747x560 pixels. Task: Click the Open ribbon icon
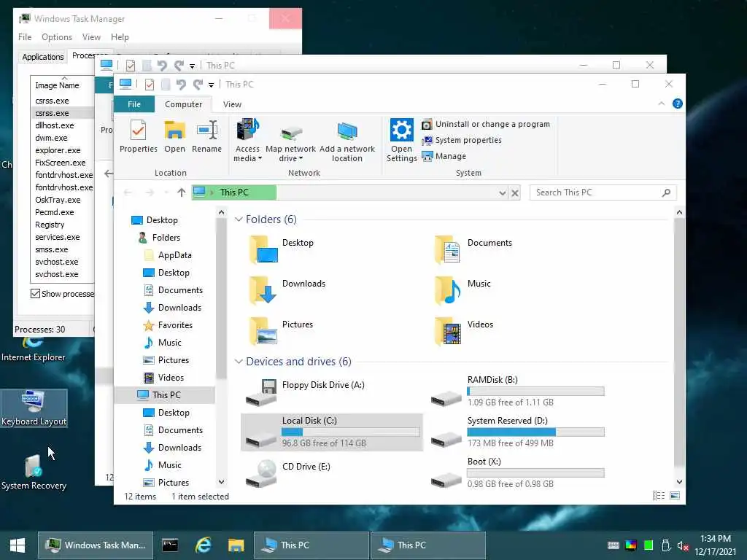[x=175, y=136]
